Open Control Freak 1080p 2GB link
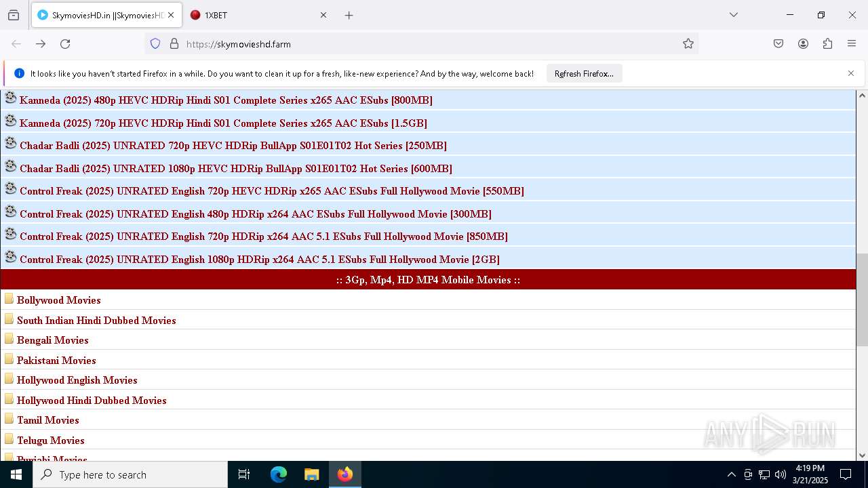 [x=260, y=260]
